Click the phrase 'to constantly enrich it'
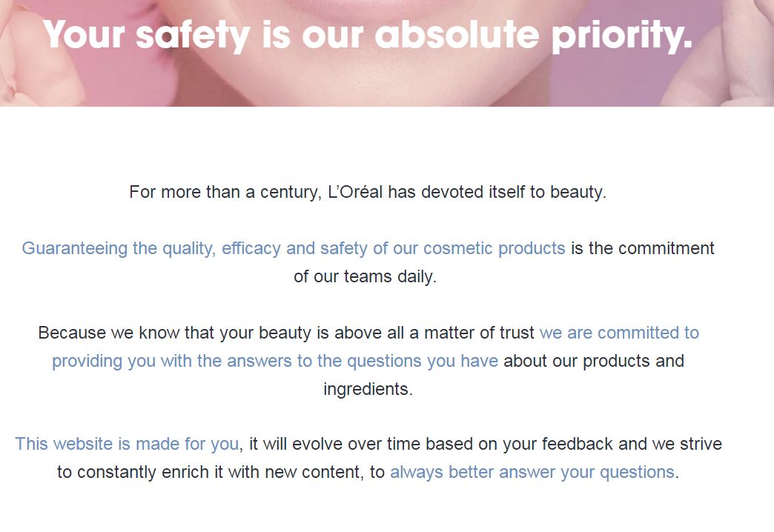774x532 pixels. pos(141,473)
